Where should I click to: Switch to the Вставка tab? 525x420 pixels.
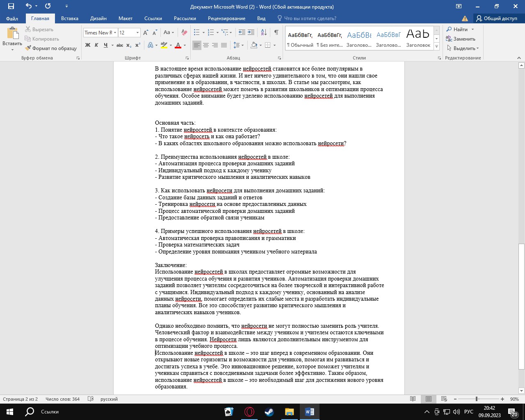pyautogui.click(x=70, y=18)
